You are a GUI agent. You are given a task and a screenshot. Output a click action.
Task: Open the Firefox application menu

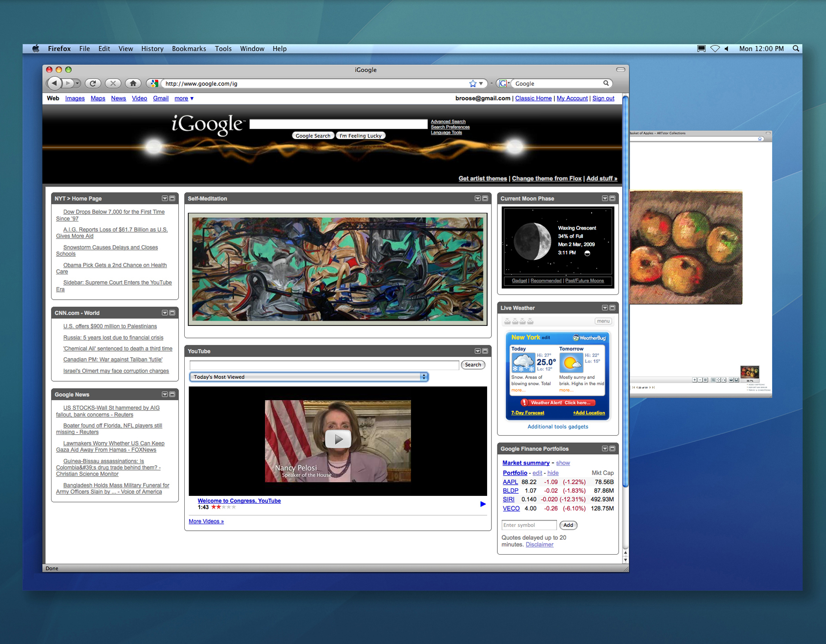[x=59, y=49]
